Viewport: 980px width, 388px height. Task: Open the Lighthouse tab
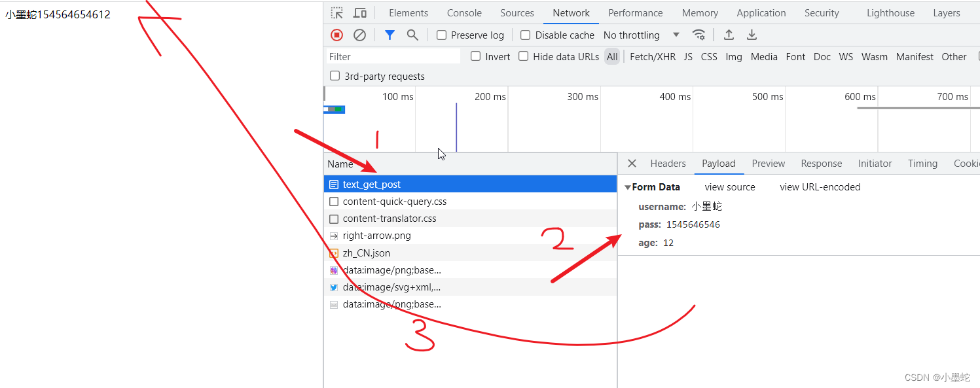(x=890, y=13)
